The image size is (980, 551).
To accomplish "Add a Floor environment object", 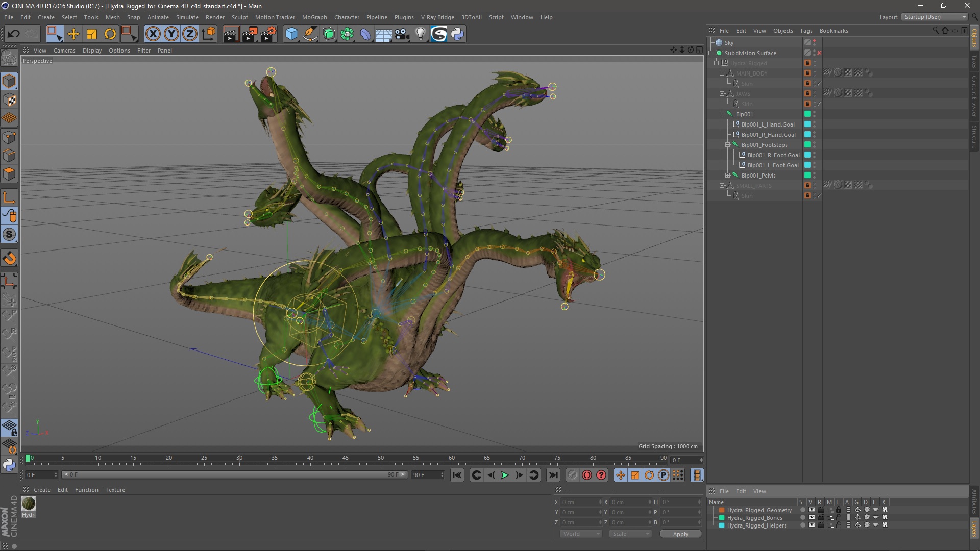I will click(x=384, y=34).
